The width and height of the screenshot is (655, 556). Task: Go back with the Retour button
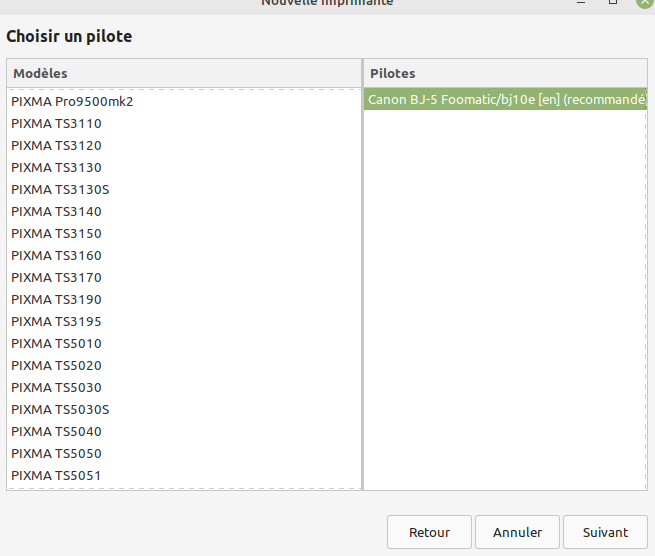click(x=429, y=533)
